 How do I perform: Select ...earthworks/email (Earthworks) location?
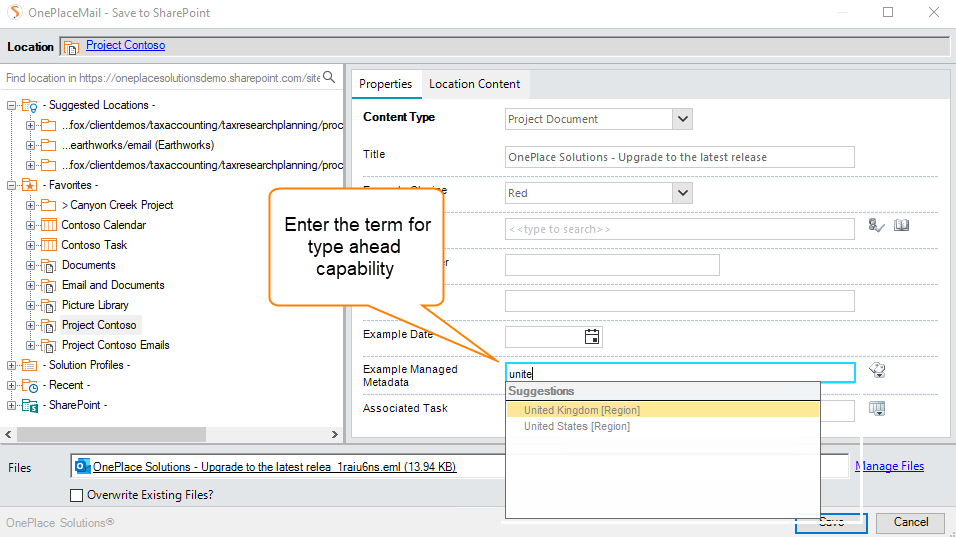138,145
